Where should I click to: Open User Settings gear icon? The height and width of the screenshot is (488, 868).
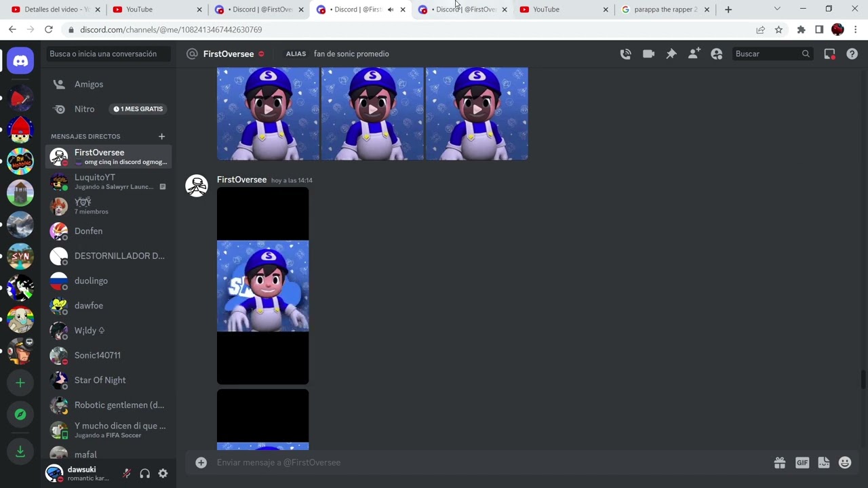[163, 474]
